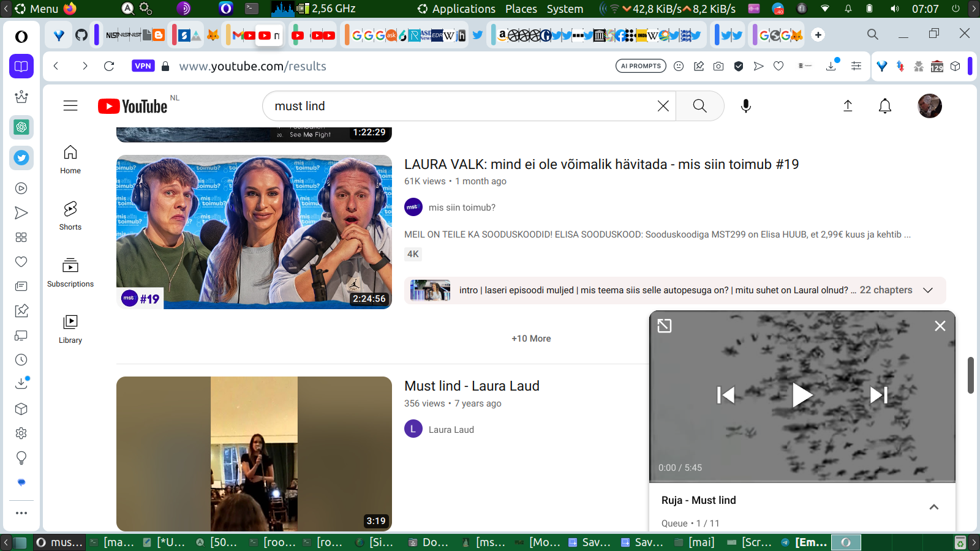The height and width of the screenshot is (551, 980).
Task: Click the page vertical scrollbar thumb
Action: [971, 375]
